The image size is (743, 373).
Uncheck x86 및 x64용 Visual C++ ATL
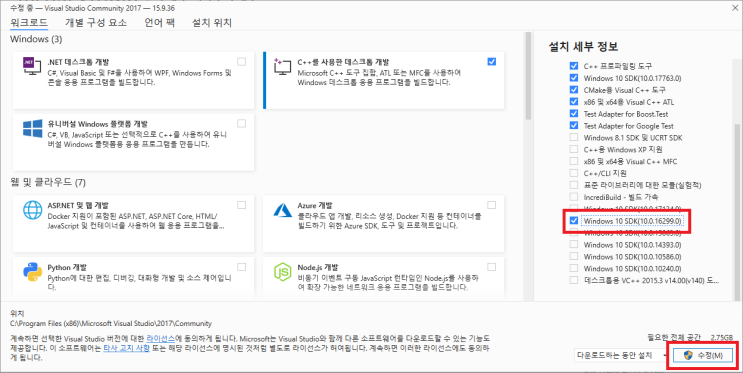coord(574,101)
